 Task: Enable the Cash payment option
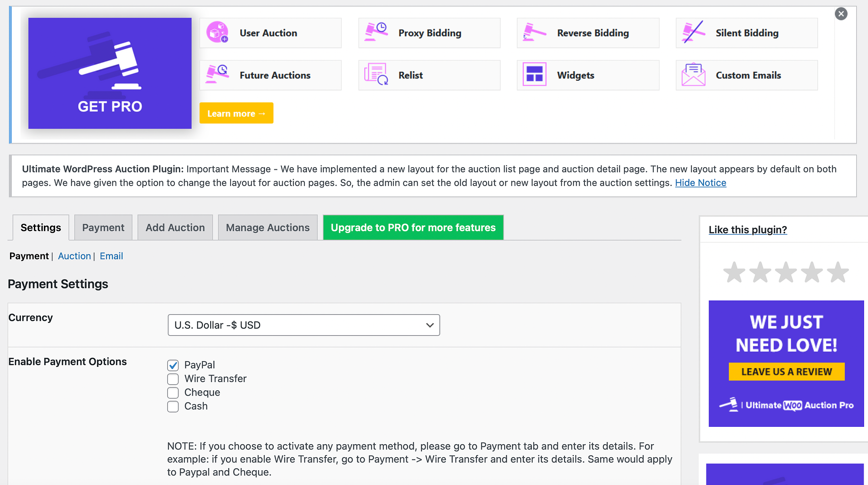click(173, 406)
